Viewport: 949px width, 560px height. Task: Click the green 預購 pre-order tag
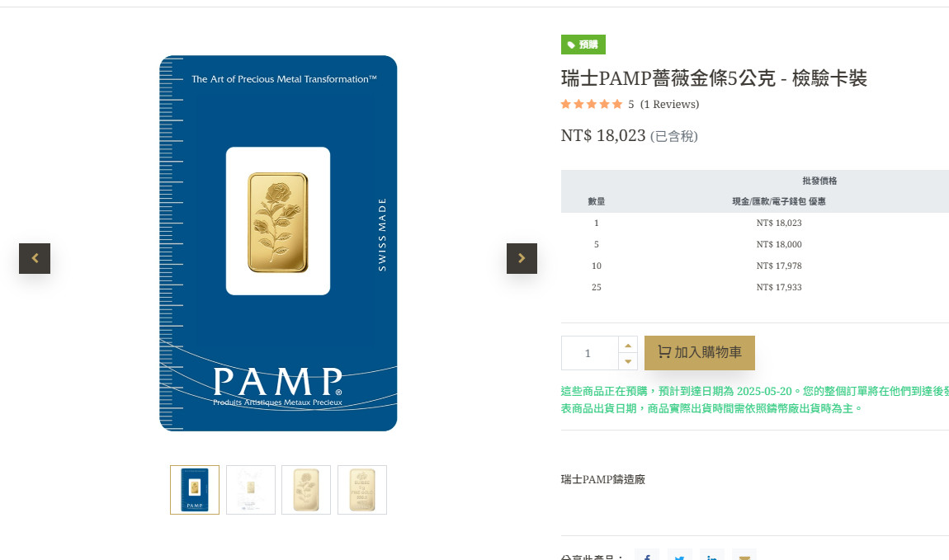[x=583, y=45]
